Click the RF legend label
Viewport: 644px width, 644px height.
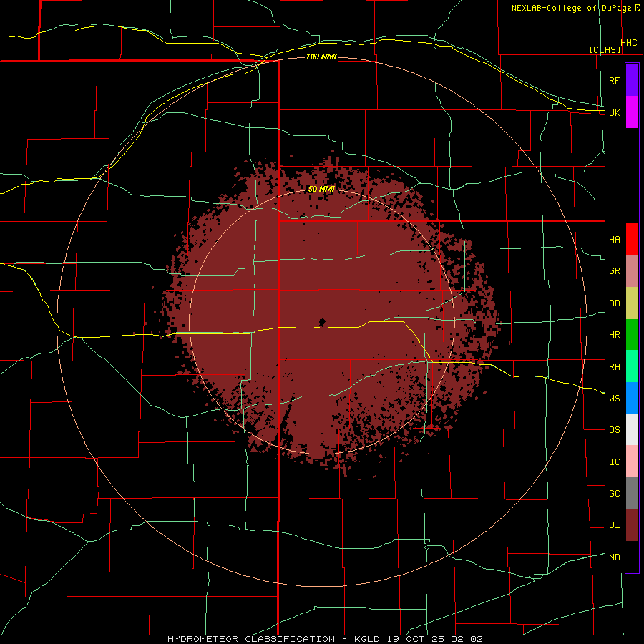tap(615, 80)
